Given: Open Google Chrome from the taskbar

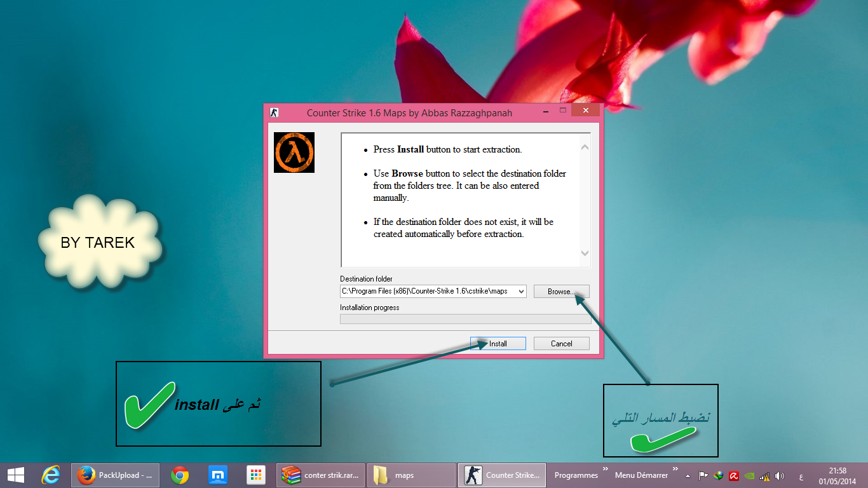Looking at the screenshot, I should coord(180,475).
